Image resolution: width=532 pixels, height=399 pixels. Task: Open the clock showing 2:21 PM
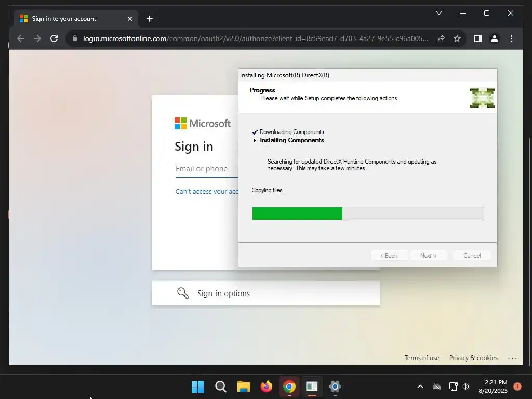(493, 387)
